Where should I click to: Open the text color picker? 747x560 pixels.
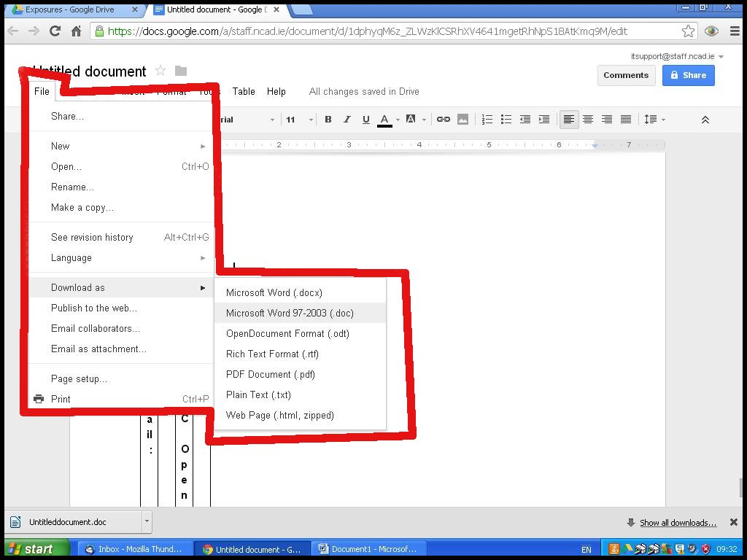[385, 120]
